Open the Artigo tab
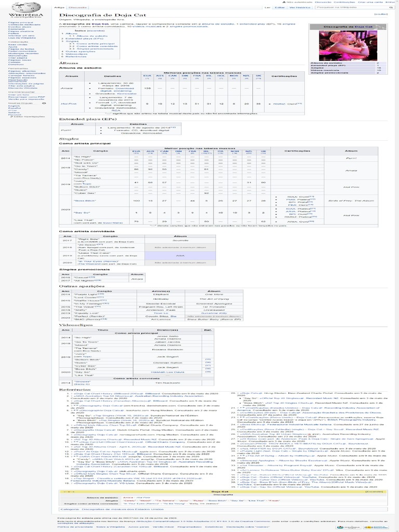Image resolution: width=399 pixels, height=532 pixels. (59, 7)
